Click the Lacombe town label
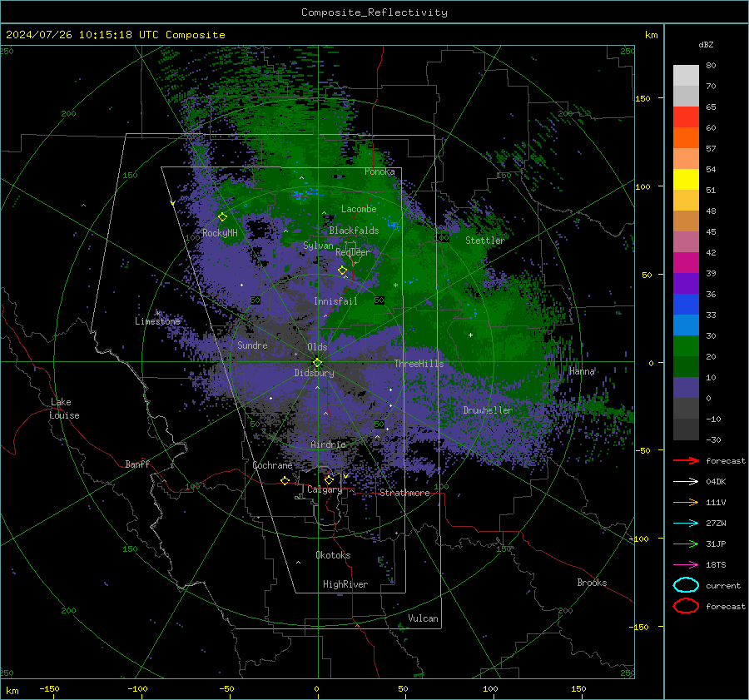Image resolution: width=749 pixels, height=700 pixels. pyautogui.click(x=359, y=209)
